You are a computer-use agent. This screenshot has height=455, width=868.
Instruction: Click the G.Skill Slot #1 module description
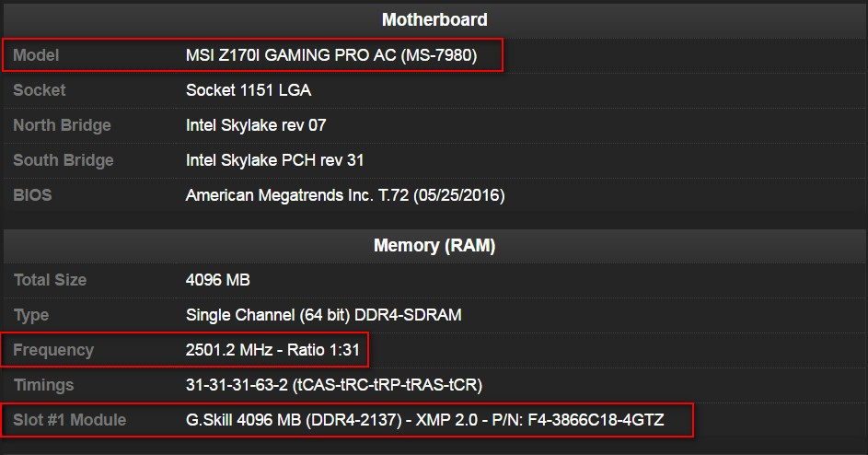(x=425, y=420)
